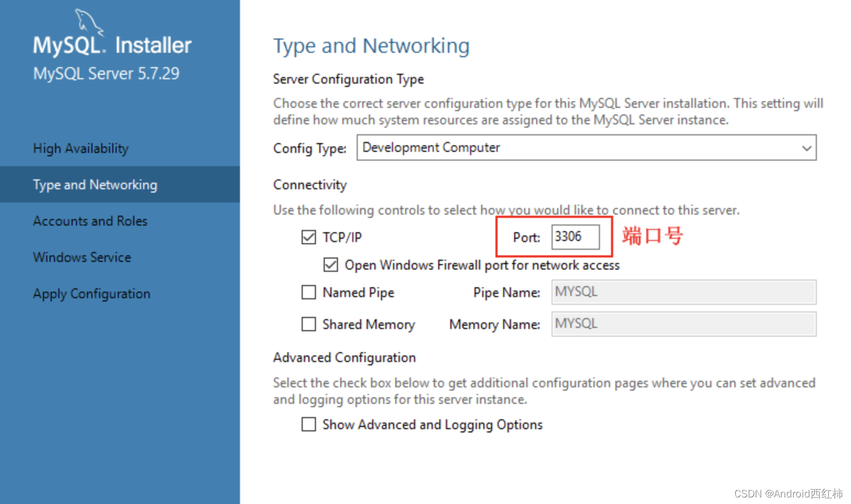This screenshot has width=851, height=504.
Task: Go to Accounts and Roles step
Action: click(x=90, y=221)
